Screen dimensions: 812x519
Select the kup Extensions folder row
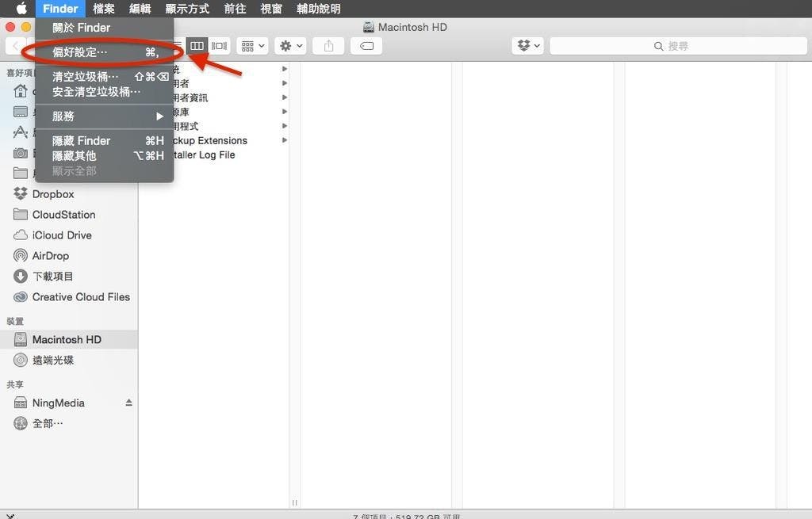214,140
